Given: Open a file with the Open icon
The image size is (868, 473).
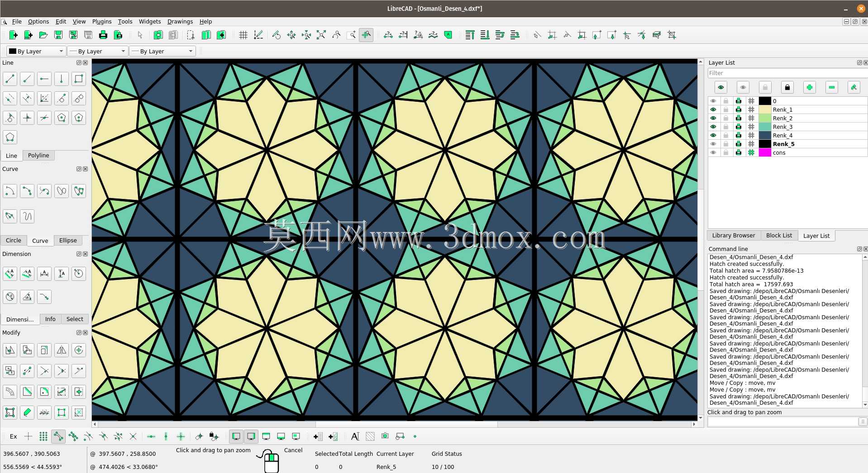Looking at the screenshot, I should click(43, 35).
